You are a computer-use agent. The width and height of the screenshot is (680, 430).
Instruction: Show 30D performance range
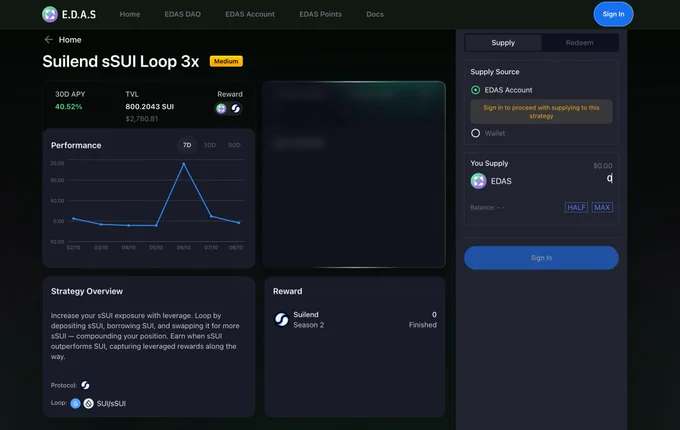tap(210, 145)
